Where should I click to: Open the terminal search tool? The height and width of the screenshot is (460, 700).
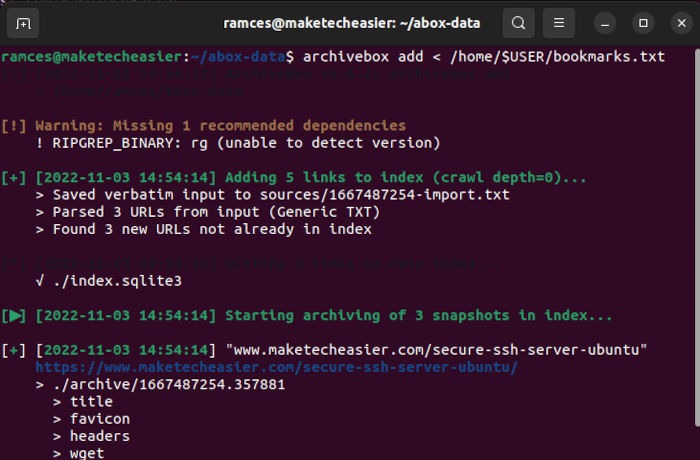click(x=518, y=23)
